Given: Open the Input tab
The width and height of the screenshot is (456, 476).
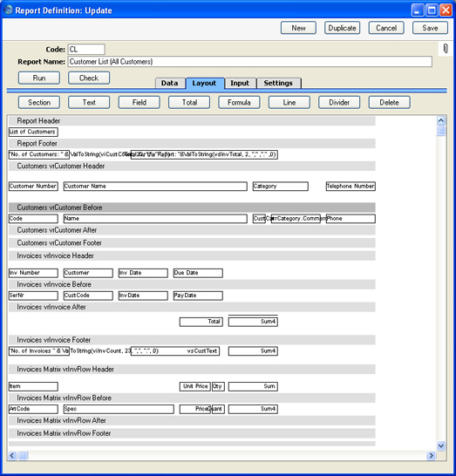Looking at the screenshot, I should (x=240, y=83).
